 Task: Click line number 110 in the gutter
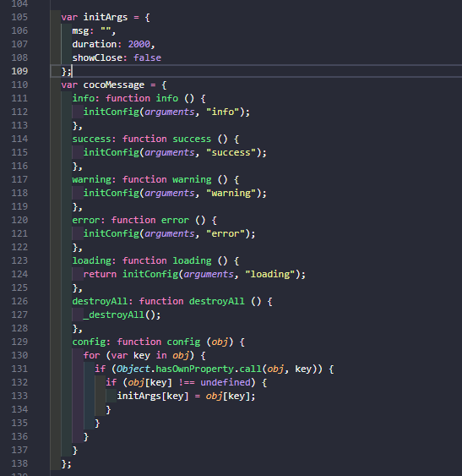pos(19,85)
